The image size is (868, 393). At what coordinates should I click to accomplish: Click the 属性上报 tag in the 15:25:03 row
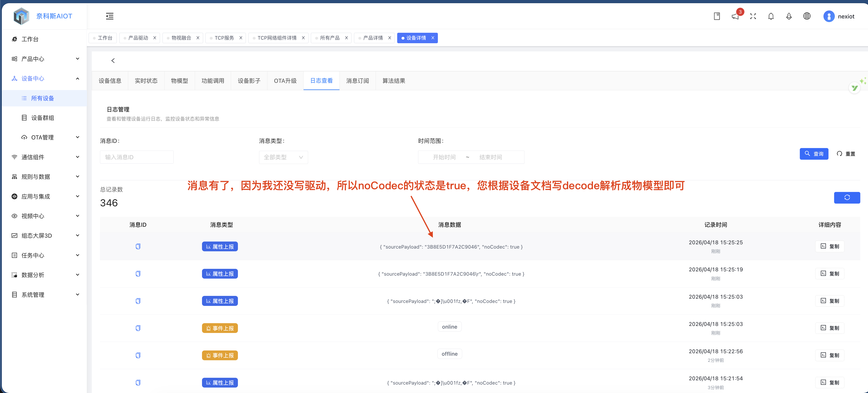pyautogui.click(x=220, y=301)
